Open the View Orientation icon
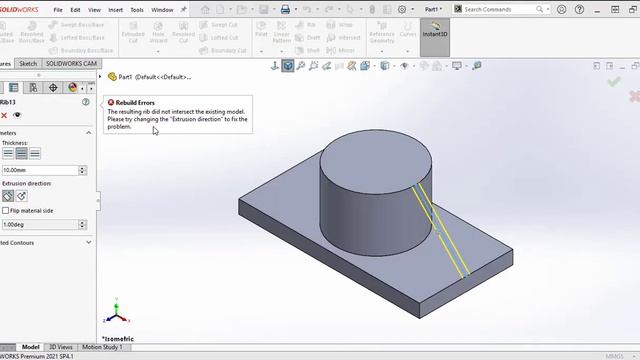 tap(365, 66)
